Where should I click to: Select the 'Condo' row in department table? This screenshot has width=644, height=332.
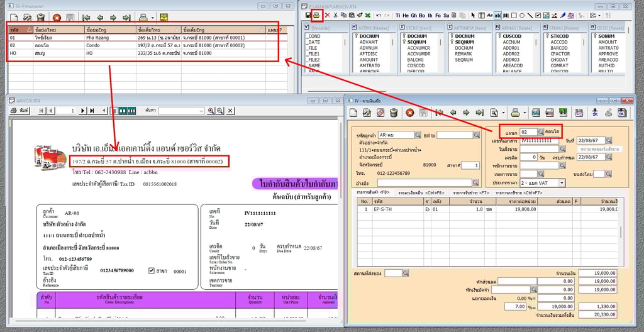pyautogui.click(x=148, y=45)
